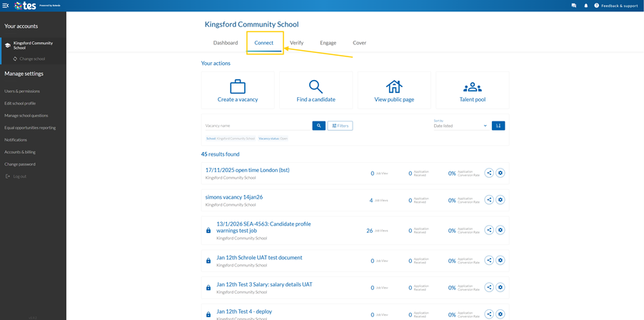
Task: Open the Cover tab
Action: point(359,43)
